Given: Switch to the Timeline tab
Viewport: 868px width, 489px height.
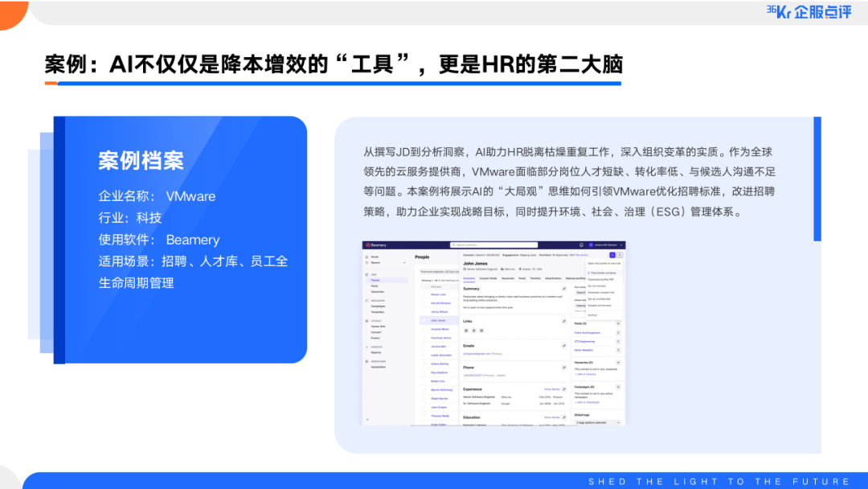Looking at the screenshot, I should tap(535, 278).
